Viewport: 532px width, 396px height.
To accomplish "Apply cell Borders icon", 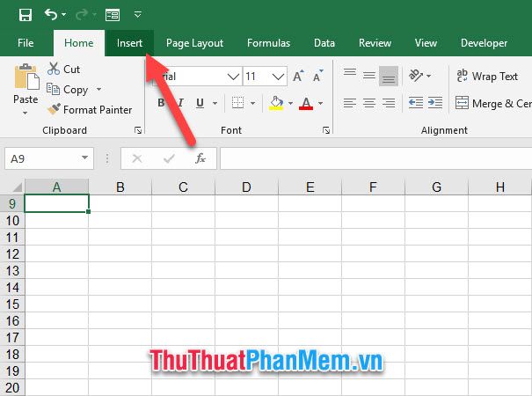I will pos(237,103).
